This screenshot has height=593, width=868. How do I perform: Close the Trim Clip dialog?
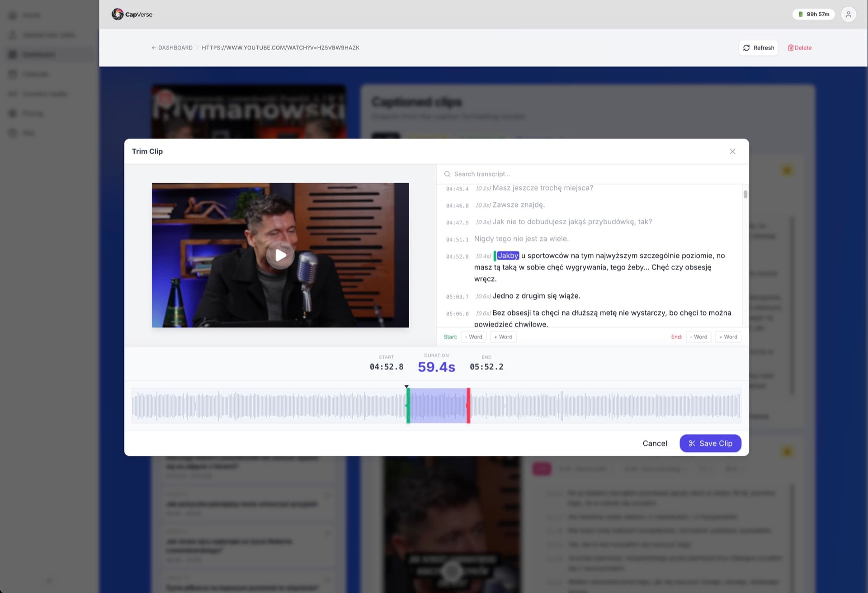coord(732,152)
